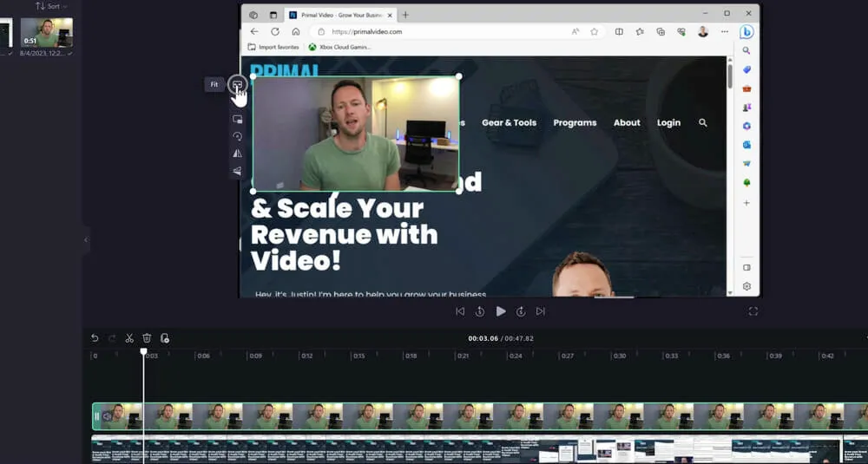Select the 0:51 webcam media thumbnail
This screenshot has height=464, width=868.
(46, 32)
